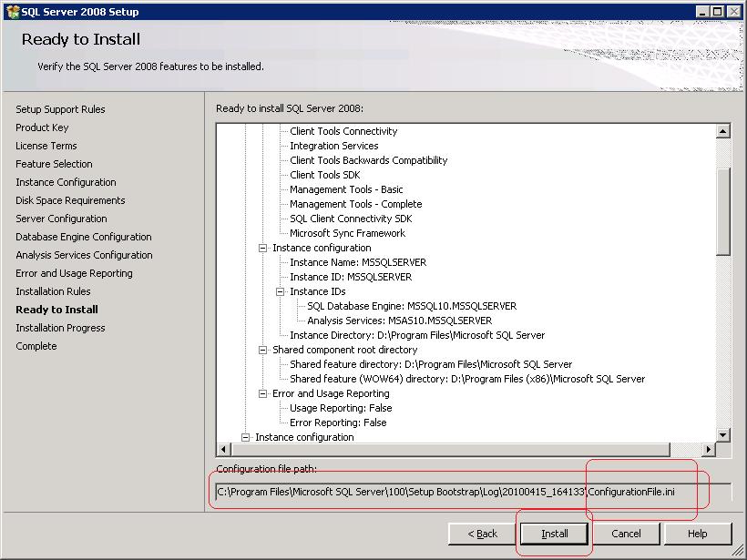
Task: Collapse Shared component root directory node
Action: pos(262,350)
